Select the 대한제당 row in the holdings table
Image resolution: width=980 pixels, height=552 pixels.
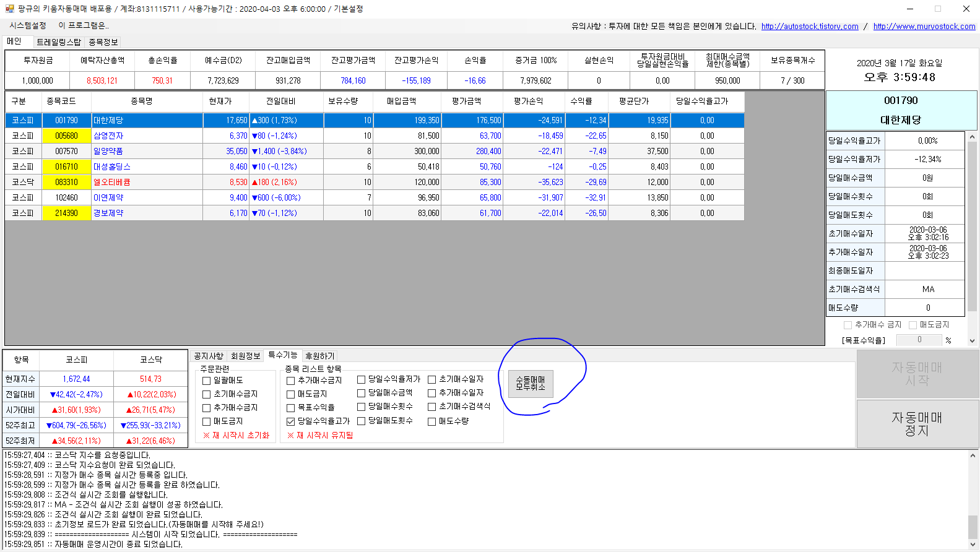point(375,120)
